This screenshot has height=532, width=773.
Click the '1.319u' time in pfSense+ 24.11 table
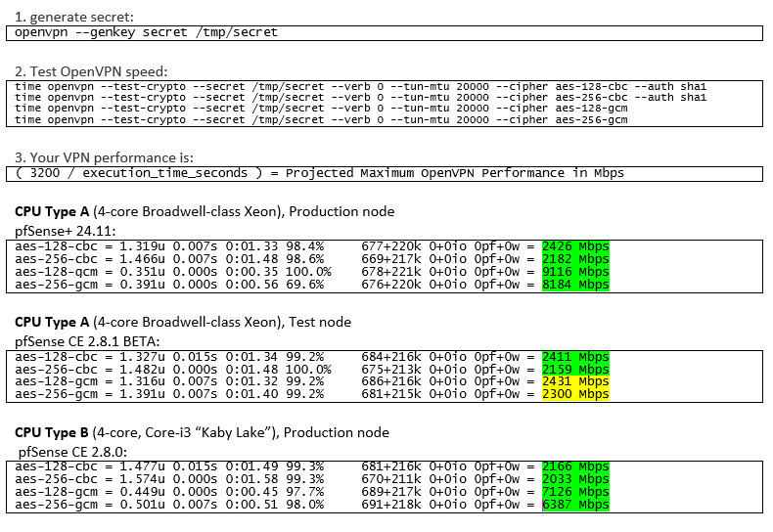point(143,246)
